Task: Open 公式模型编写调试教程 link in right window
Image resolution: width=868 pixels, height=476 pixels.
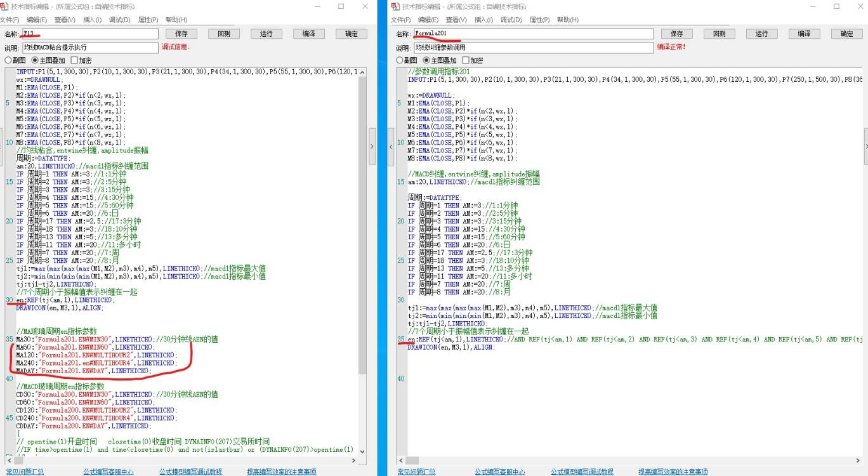Action: (582, 472)
